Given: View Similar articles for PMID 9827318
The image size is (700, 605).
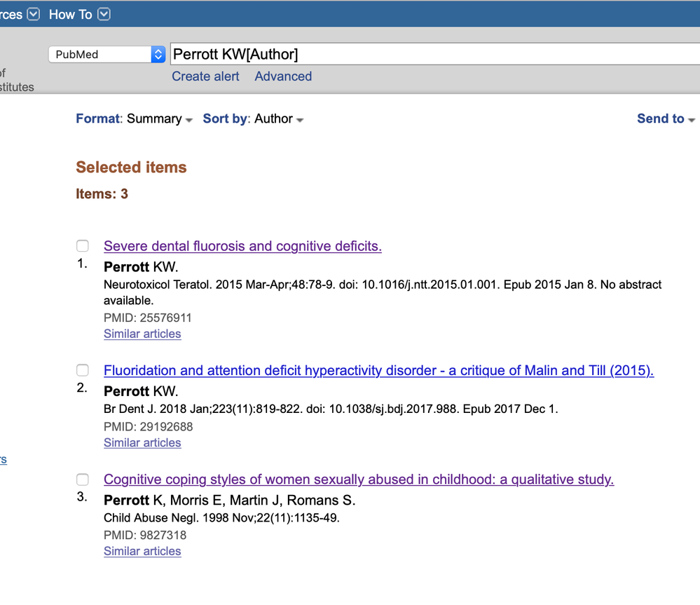Looking at the screenshot, I should point(142,551).
